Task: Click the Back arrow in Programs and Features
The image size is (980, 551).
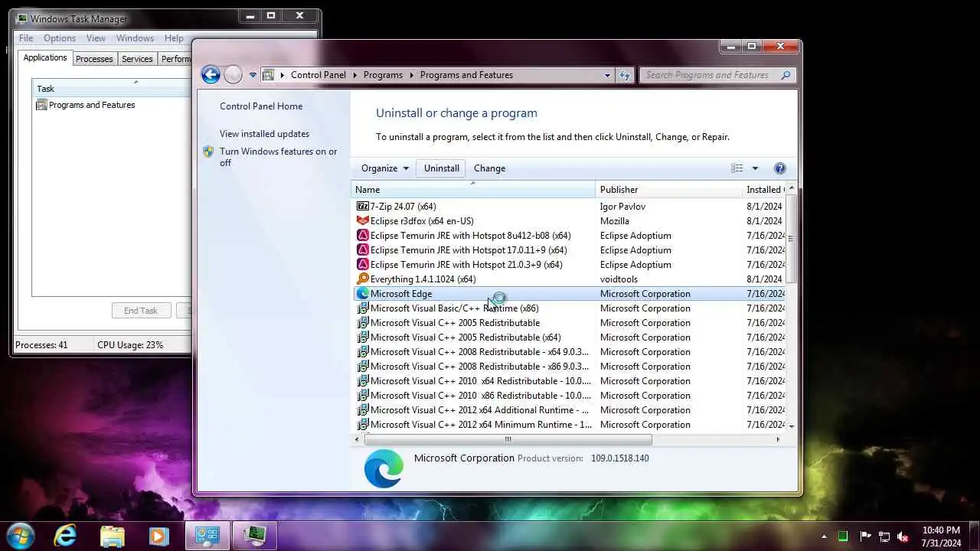Action: click(211, 74)
